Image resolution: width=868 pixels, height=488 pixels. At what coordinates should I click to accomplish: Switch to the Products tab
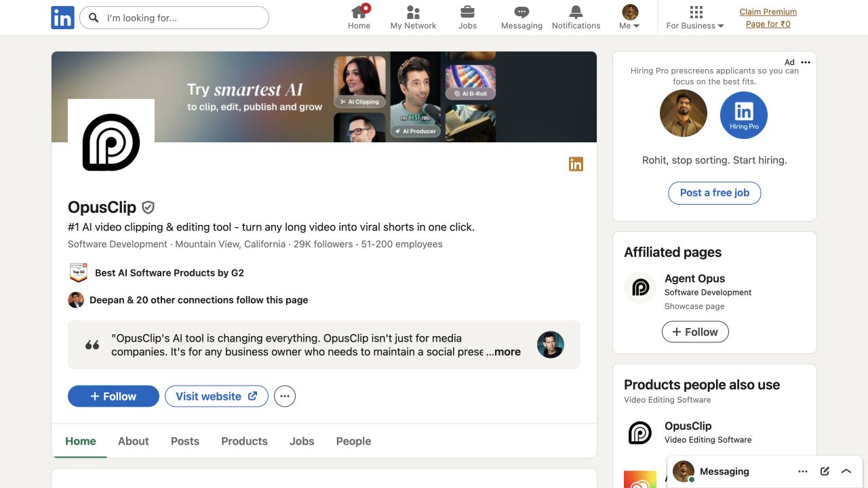click(244, 441)
